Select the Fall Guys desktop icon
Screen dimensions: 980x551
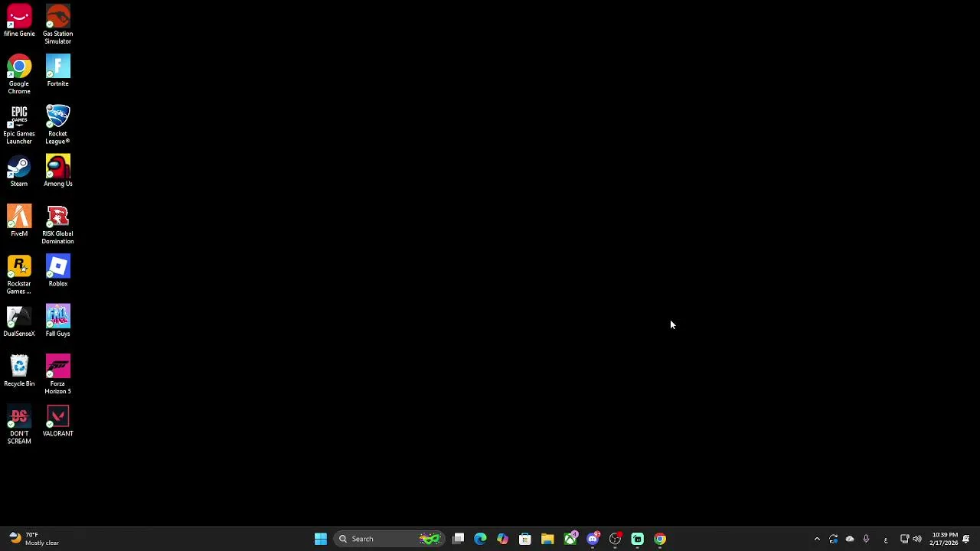(57, 321)
